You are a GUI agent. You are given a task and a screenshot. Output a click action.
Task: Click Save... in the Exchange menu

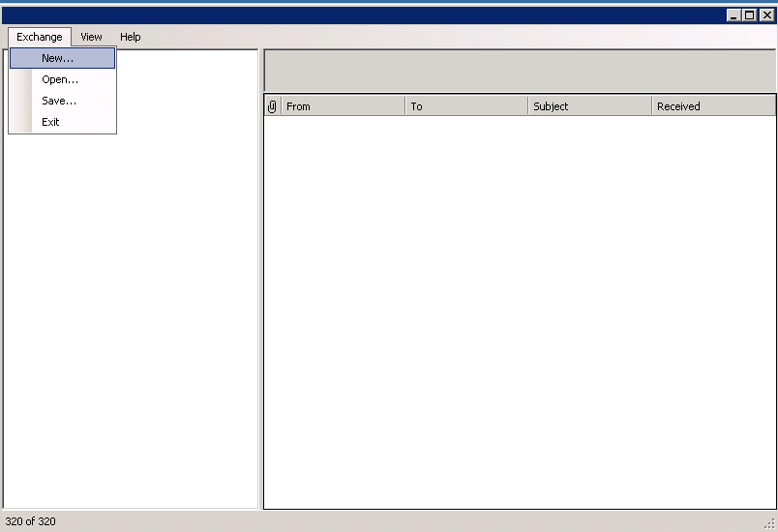59,101
